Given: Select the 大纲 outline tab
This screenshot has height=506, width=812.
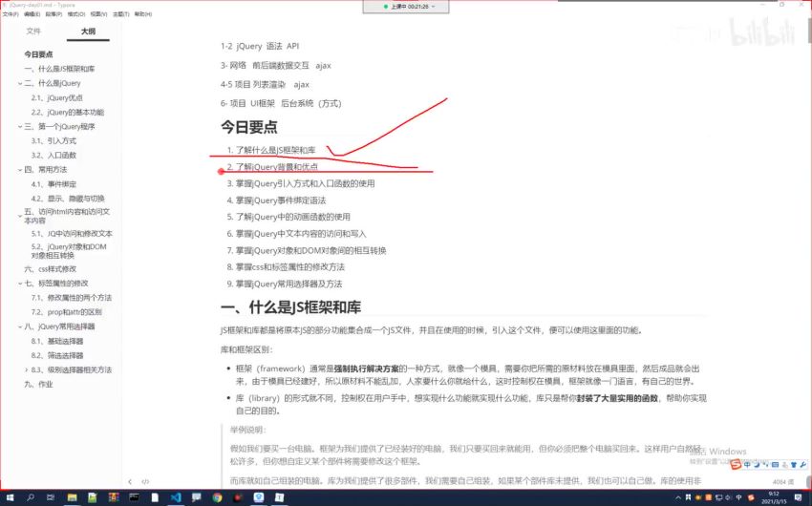Looking at the screenshot, I should [x=88, y=32].
